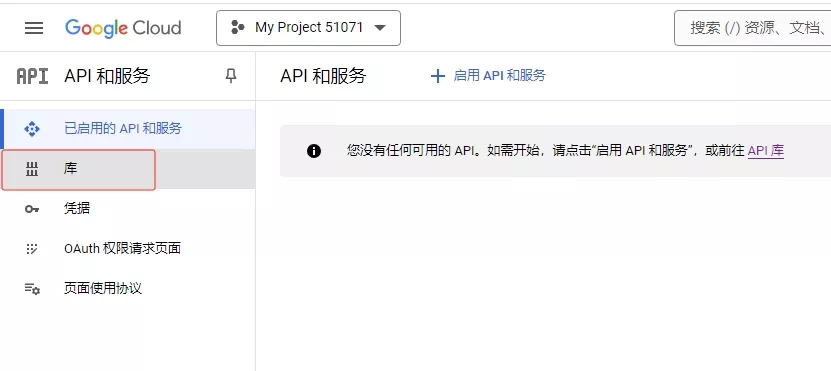Select 已启用的 API 和服务 menu item
Viewport: 831px width, 371px height.
128,129
